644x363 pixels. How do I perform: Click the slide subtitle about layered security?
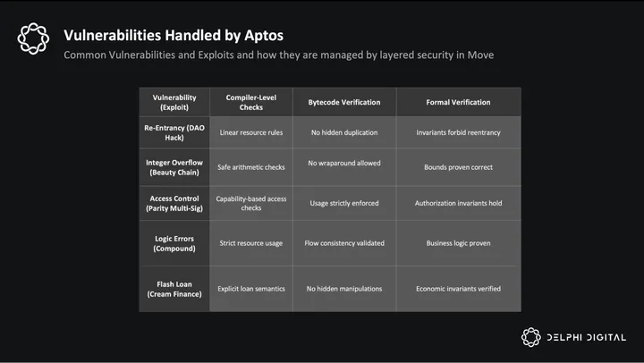(x=278, y=55)
